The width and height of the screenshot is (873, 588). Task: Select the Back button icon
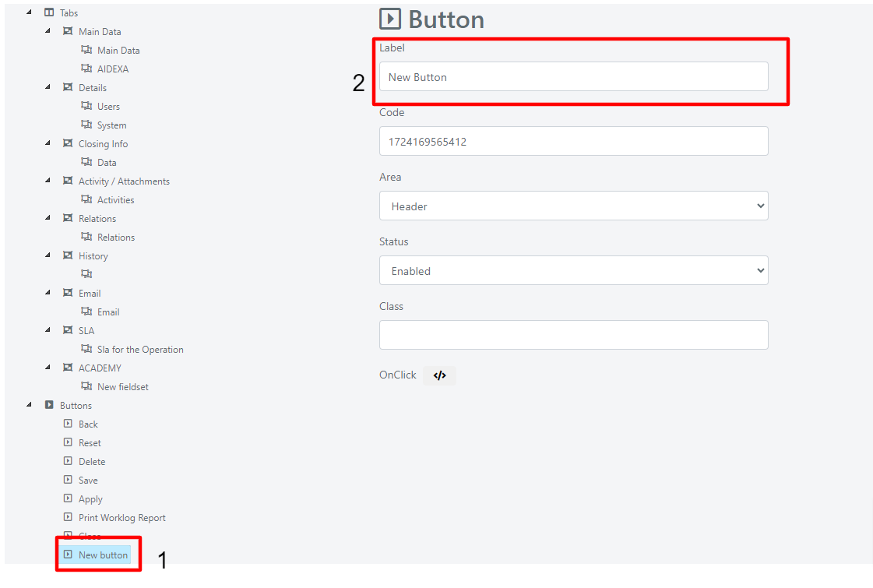tap(68, 424)
